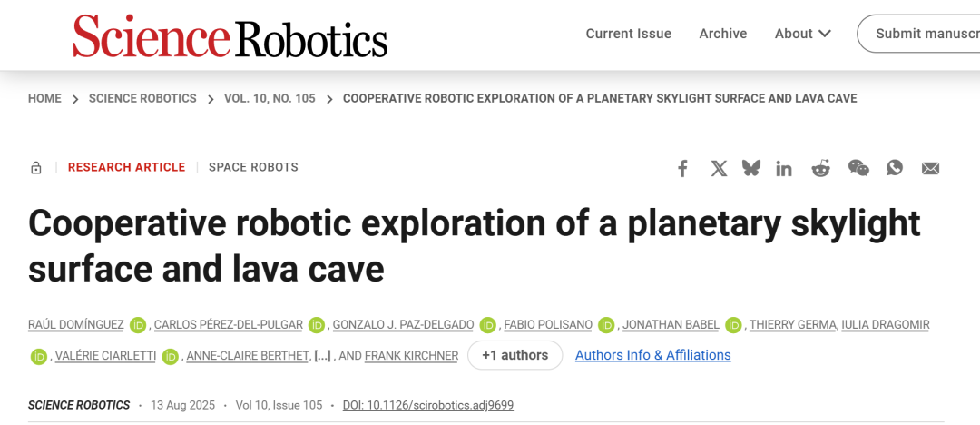The image size is (980, 425).
Task: Share article on Bluesky
Action: [751, 168]
